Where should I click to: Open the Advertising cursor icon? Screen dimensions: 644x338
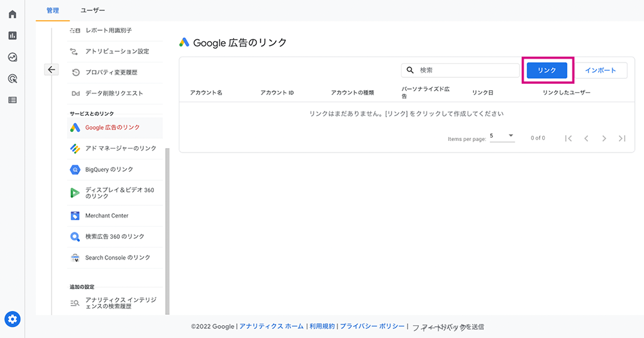(12, 79)
